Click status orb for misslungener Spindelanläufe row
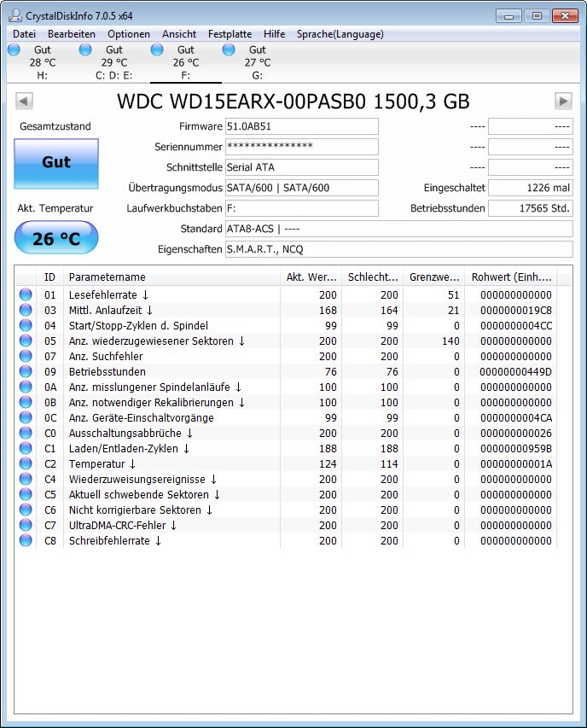 click(x=26, y=387)
